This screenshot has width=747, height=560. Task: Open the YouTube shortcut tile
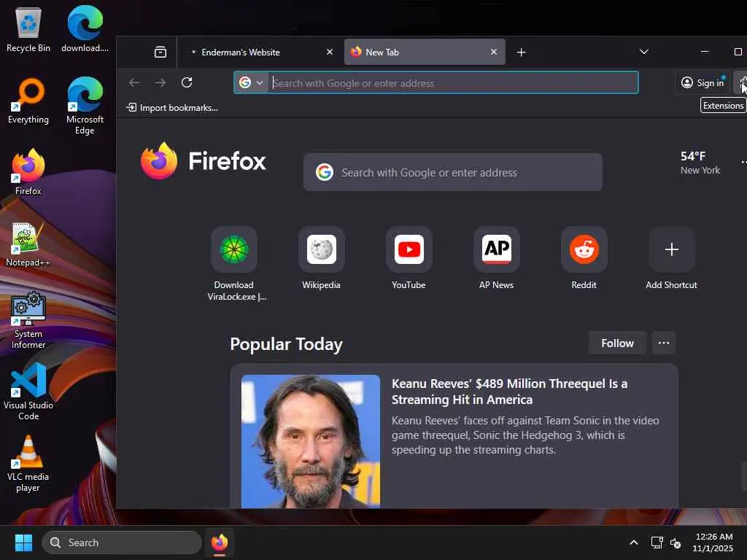409,259
